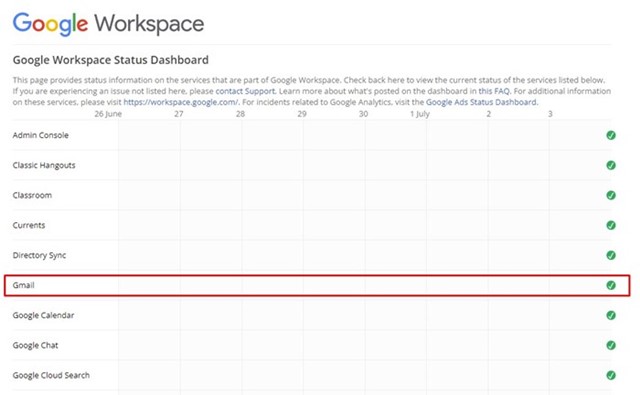The image size is (640, 395).
Task: Click the 26 June date column header
Action: 108,114
